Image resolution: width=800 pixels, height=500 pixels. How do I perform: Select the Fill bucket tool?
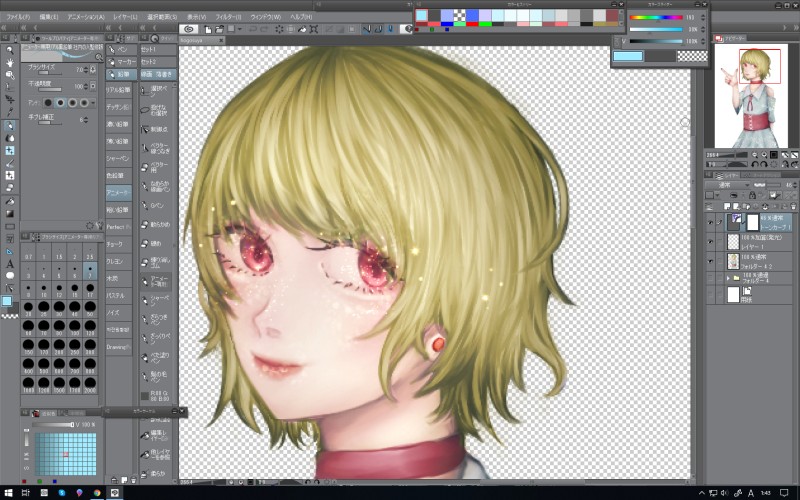click(x=9, y=201)
